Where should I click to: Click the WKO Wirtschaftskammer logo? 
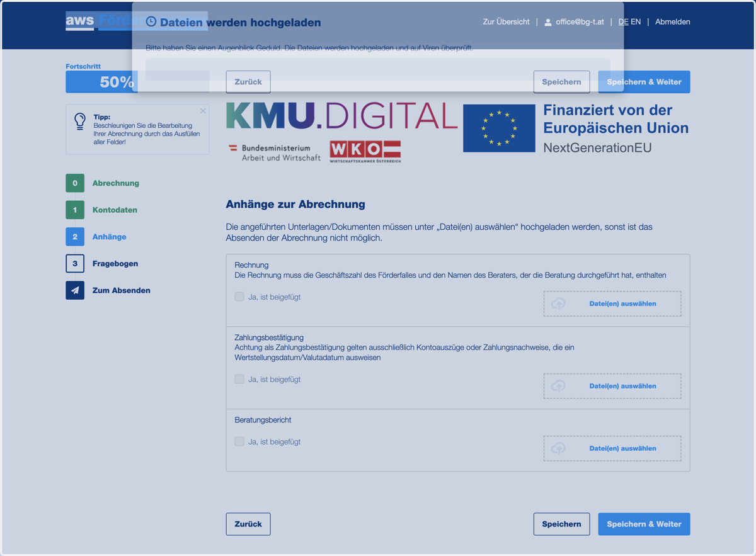(365, 152)
